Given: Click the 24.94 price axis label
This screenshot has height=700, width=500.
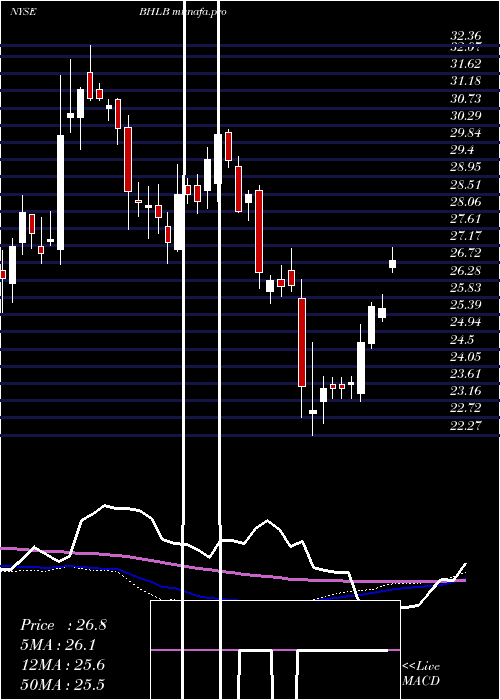Looking at the screenshot, I should (x=466, y=322).
